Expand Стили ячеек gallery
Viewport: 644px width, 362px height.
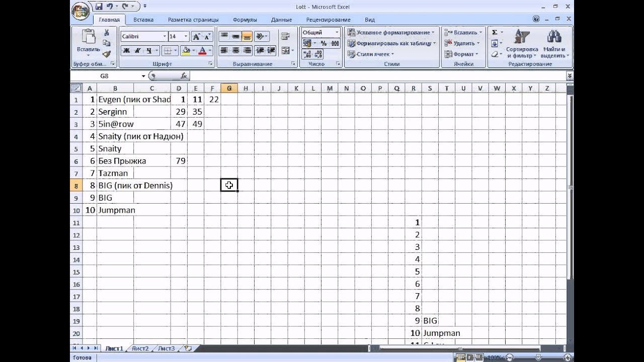coord(371,54)
